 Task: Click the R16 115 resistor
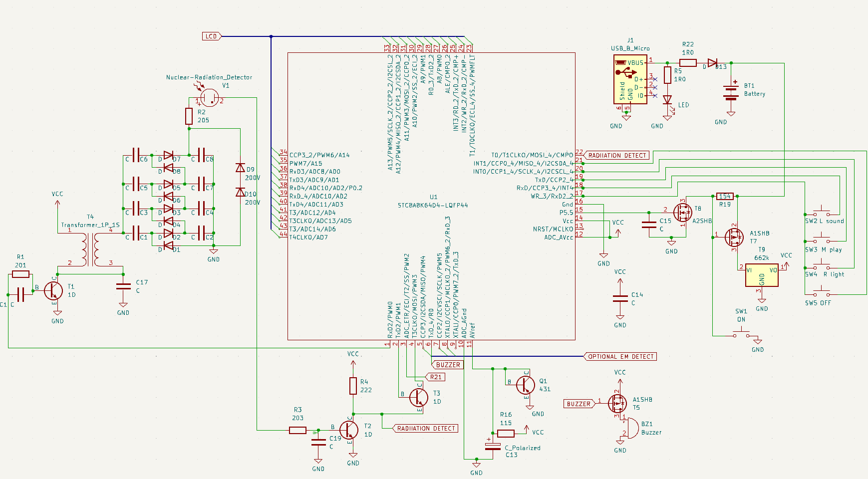point(506,434)
